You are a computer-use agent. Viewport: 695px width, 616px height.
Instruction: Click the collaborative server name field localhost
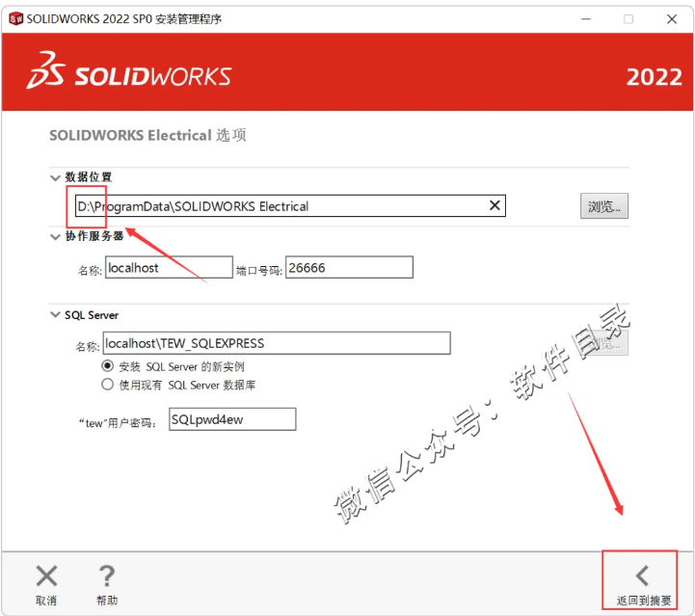(169, 267)
